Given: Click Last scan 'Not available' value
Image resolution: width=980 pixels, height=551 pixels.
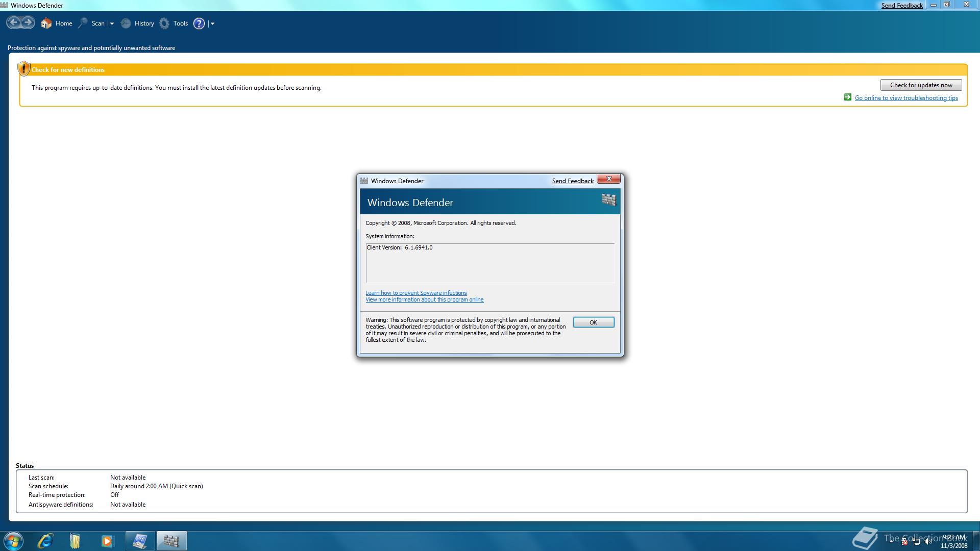Looking at the screenshot, I should click(128, 478).
